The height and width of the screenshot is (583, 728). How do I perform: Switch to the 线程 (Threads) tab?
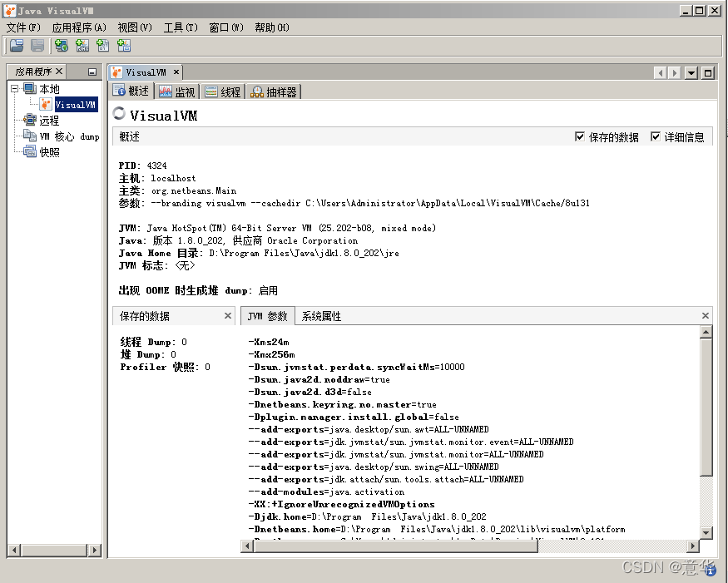click(222, 92)
